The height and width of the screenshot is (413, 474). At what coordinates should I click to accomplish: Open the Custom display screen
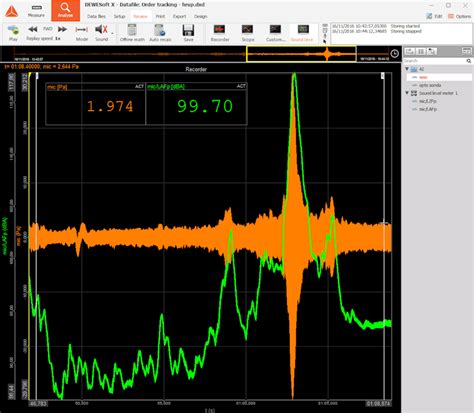pos(275,29)
